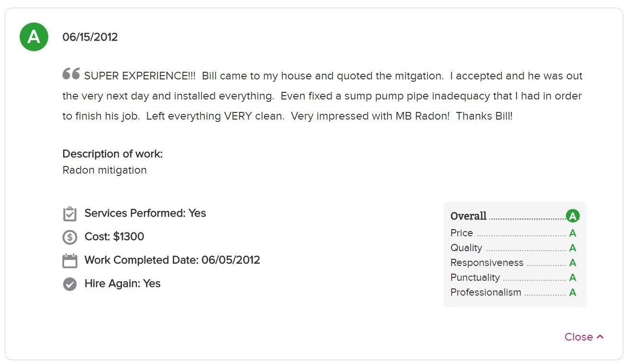Click the checkmark icon beside Hire Again
630x364 pixels.
pos(70,284)
